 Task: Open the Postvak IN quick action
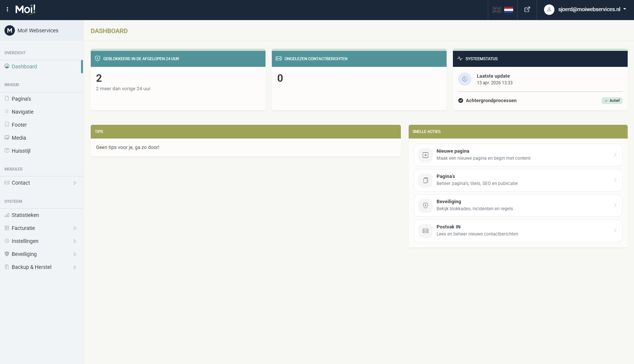pos(518,231)
